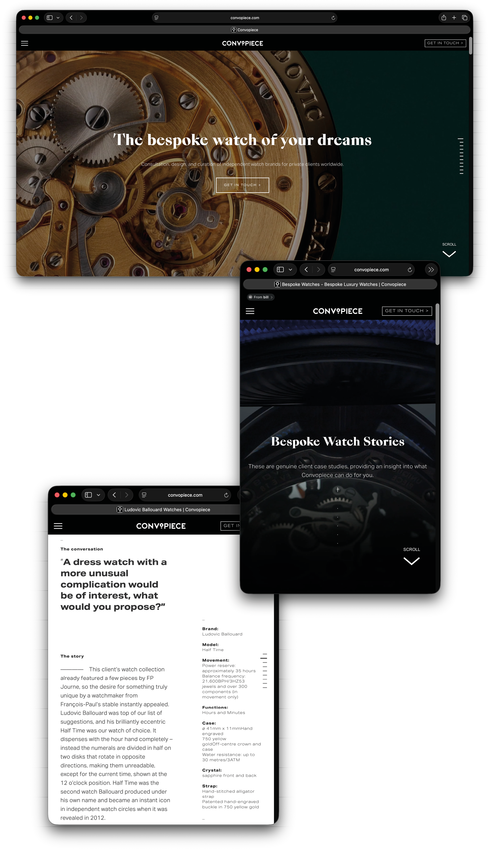
Task: Click the share icon in top browser
Action: pyautogui.click(x=444, y=18)
